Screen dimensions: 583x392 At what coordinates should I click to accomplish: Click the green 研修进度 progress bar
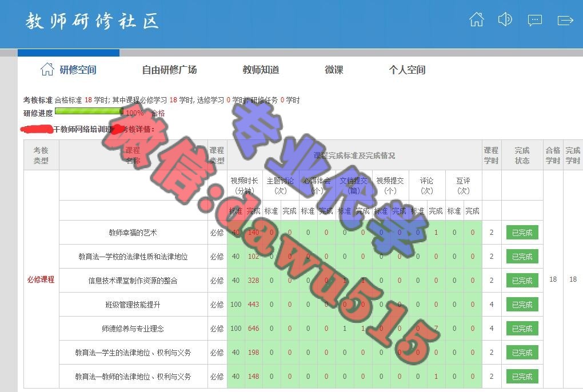[89, 111]
